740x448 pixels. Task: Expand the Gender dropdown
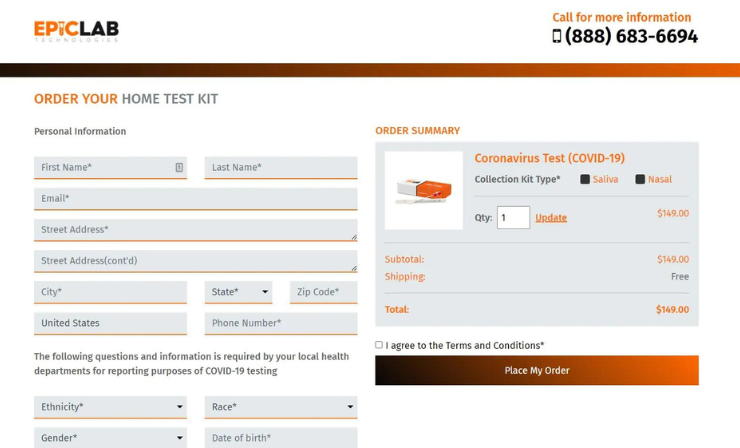pos(110,438)
